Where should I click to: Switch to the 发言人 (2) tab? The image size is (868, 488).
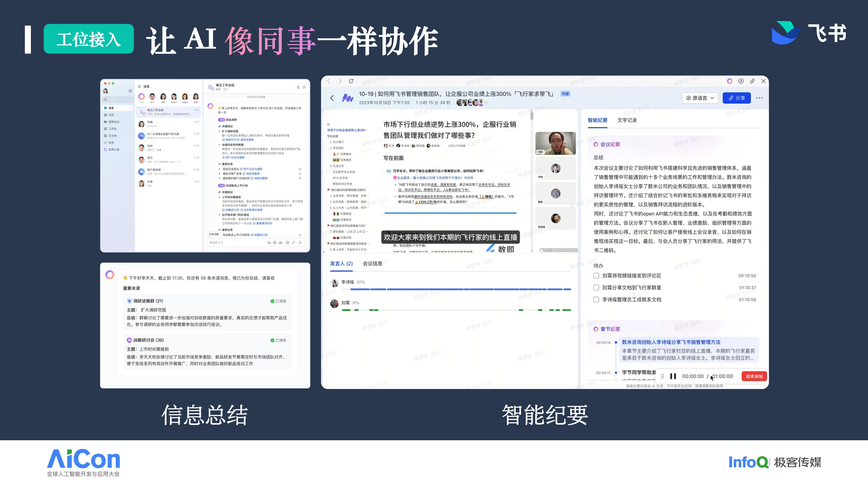tap(341, 264)
